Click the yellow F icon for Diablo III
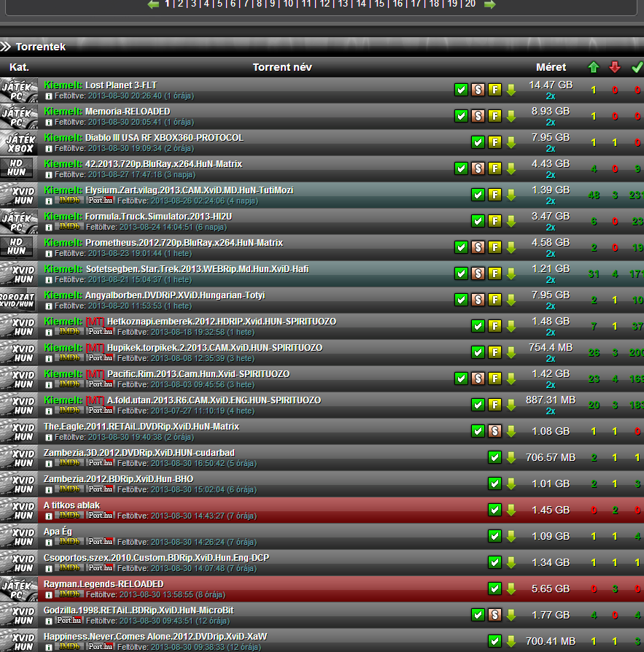This screenshot has width=644, height=652. [x=494, y=142]
